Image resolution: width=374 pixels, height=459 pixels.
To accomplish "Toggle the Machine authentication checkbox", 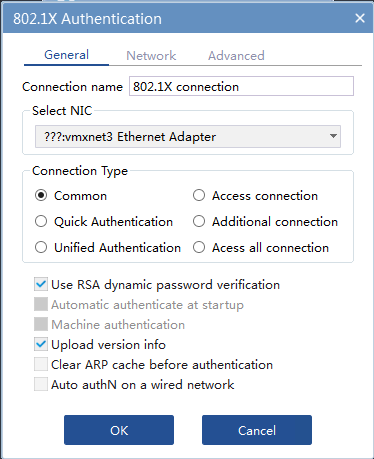I will point(41,324).
